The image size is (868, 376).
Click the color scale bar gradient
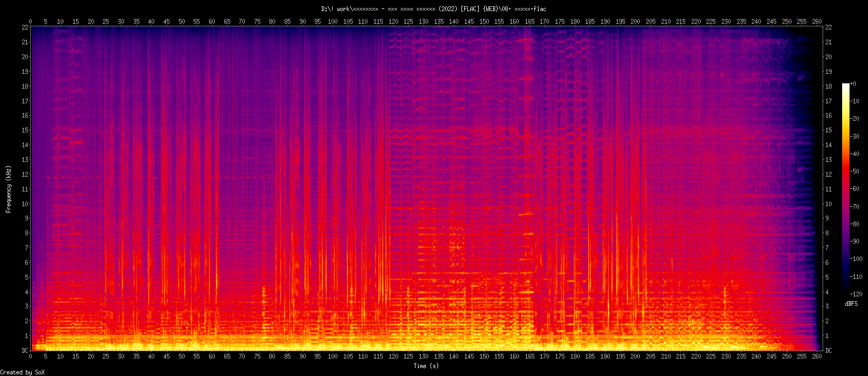[x=846, y=189]
